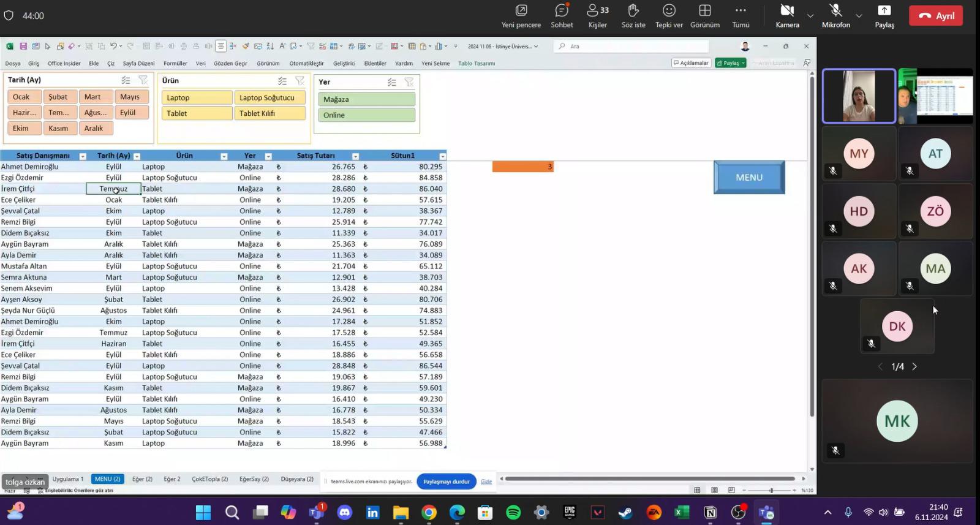Unmute the Mikrofon
The image size is (980, 525).
pos(835,16)
